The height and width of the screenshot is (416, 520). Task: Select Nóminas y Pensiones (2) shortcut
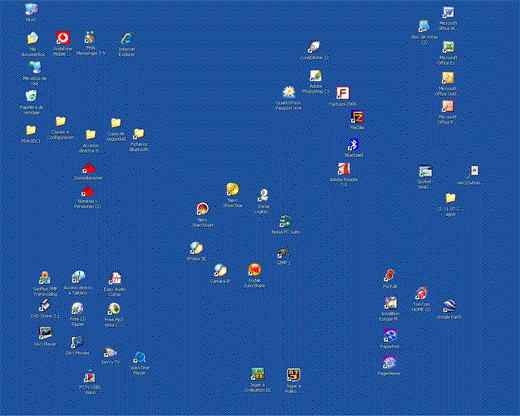88,191
